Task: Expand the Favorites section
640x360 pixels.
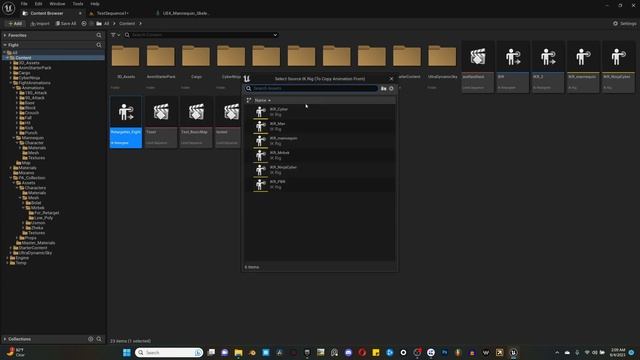Action: (5, 36)
